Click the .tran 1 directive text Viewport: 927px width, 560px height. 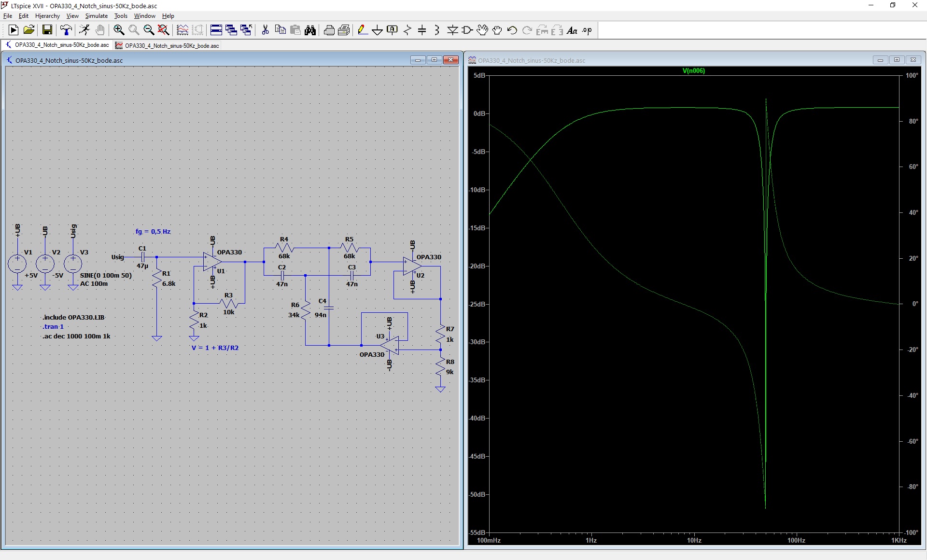pyautogui.click(x=53, y=327)
